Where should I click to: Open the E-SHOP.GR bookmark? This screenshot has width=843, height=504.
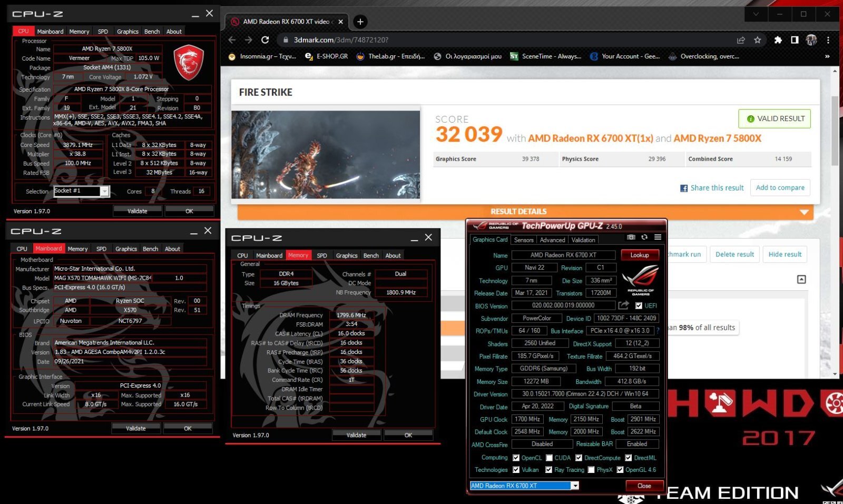(327, 56)
